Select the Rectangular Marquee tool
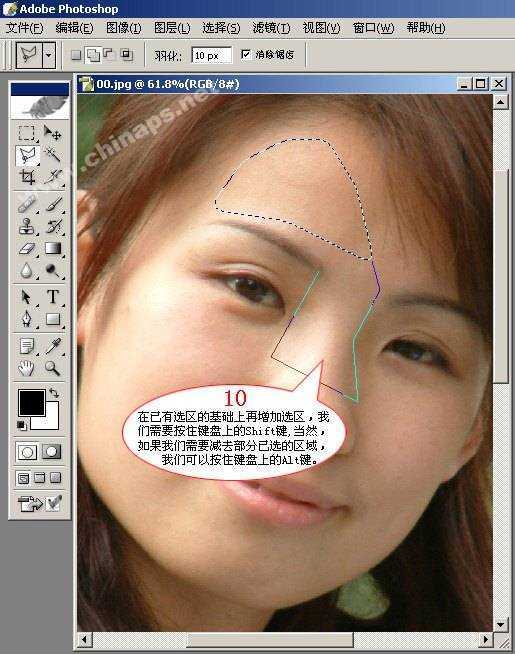Screen dimensions: 515x654 coord(27,133)
